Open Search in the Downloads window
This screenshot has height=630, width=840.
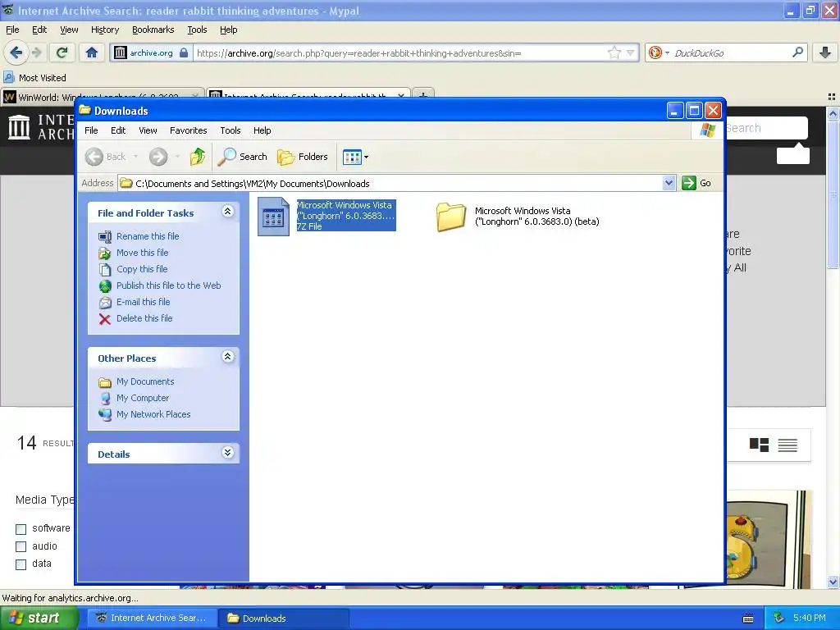tap(243, 157)
